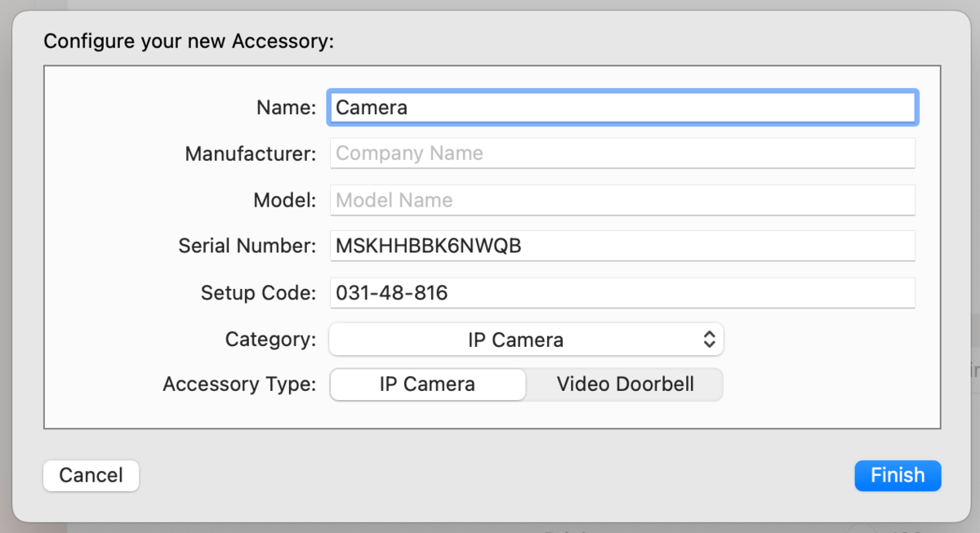
Task: Click the "Model:" label text
Action: click(284, 200)
